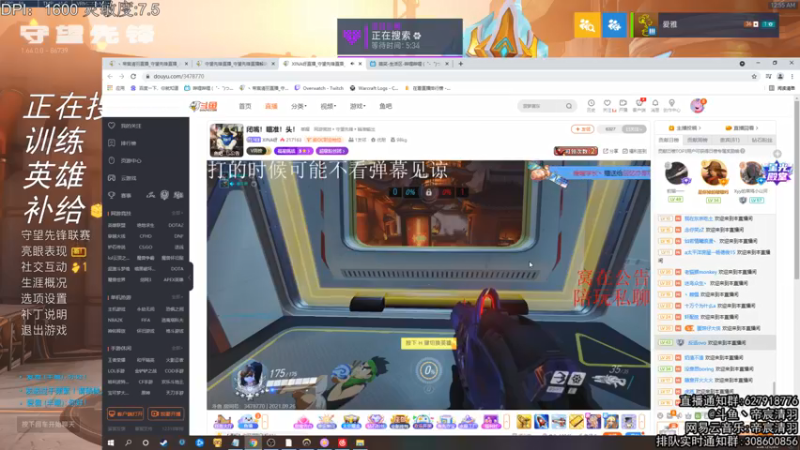
Task: Expand the 视频 dropdown in the navigation
Action: tap(328, 106)
